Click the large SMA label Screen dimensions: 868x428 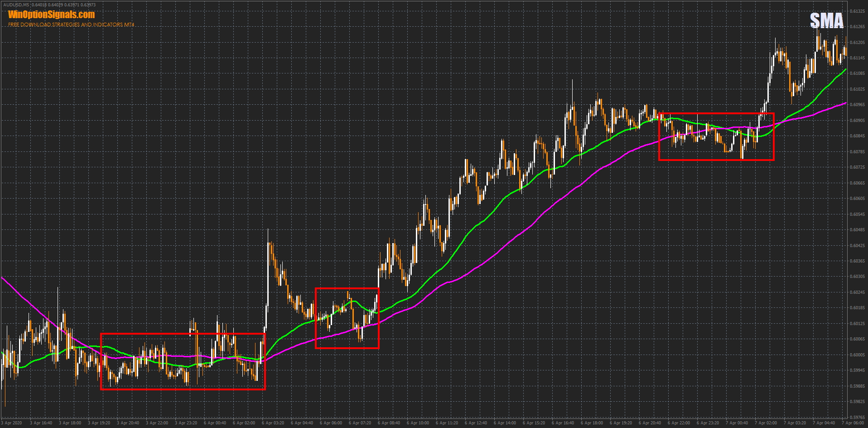(826, 21)
